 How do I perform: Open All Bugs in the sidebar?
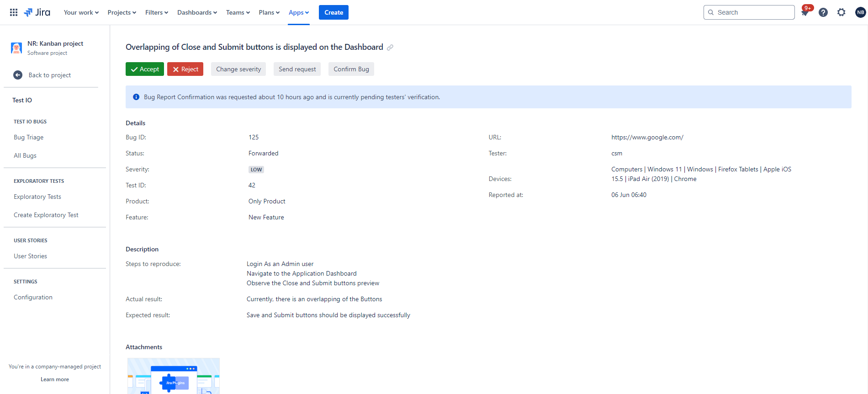tap(25, 155)
